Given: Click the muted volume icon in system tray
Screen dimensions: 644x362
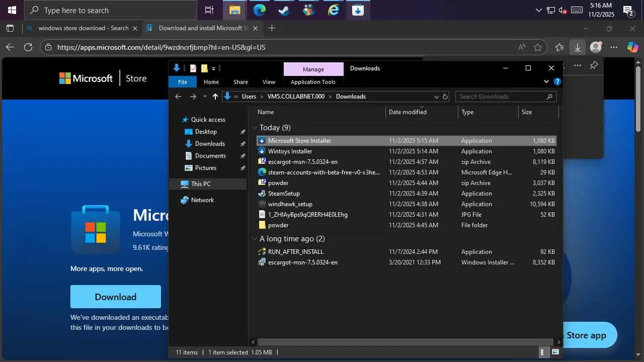Looking at the screenshot, I should point(562,10).
